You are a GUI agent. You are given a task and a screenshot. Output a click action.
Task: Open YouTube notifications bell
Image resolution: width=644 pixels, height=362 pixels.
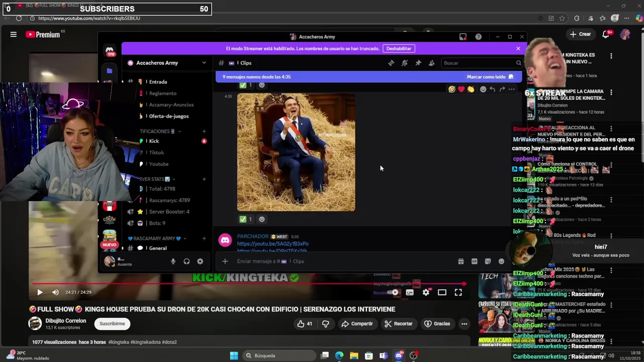(x=606, y=34)
